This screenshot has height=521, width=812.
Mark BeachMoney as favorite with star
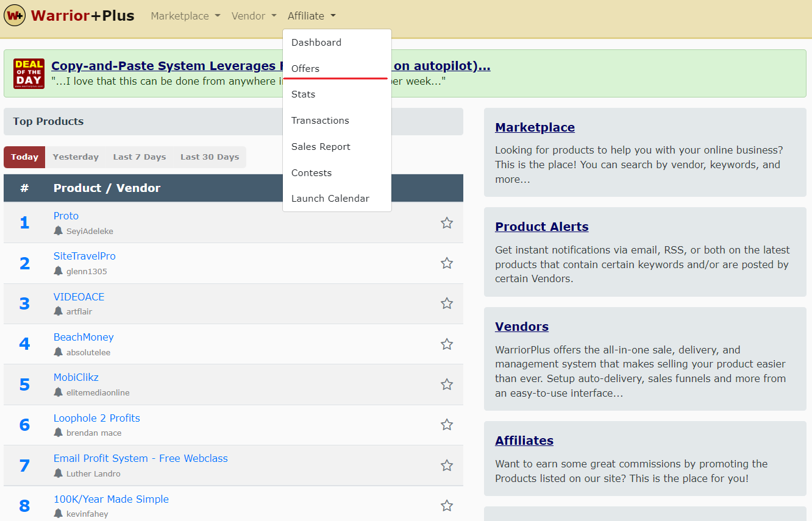pos(447,344)
